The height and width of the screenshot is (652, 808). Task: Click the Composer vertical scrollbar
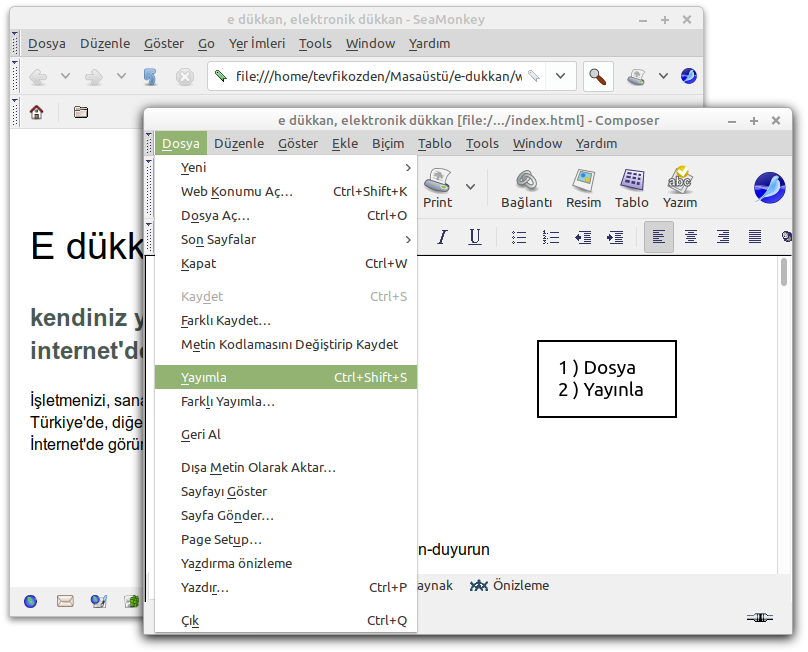[784, 400]
